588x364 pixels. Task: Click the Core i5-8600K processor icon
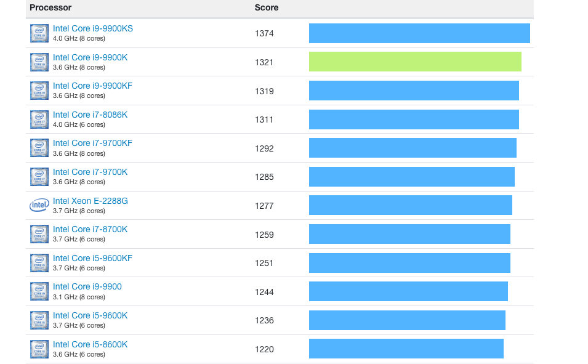(x=39, y=349)
